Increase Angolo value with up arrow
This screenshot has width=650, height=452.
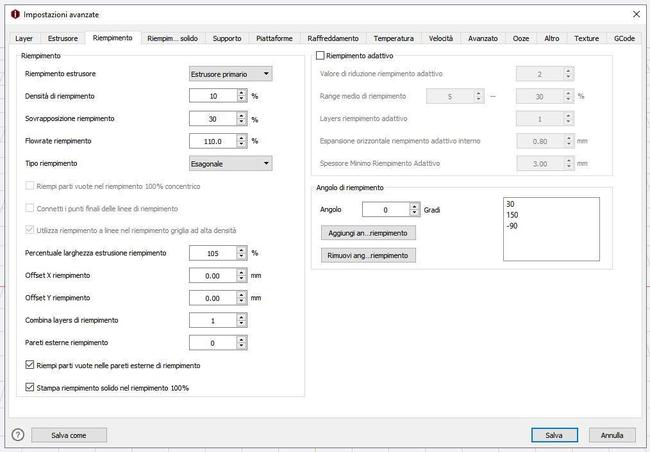tap(414, 206)
